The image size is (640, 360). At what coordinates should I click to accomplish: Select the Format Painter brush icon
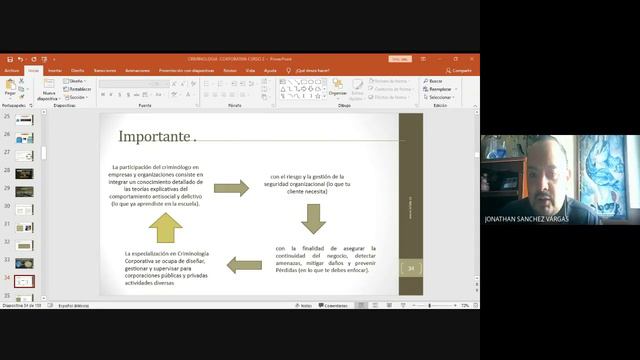[x=22, y=97]
